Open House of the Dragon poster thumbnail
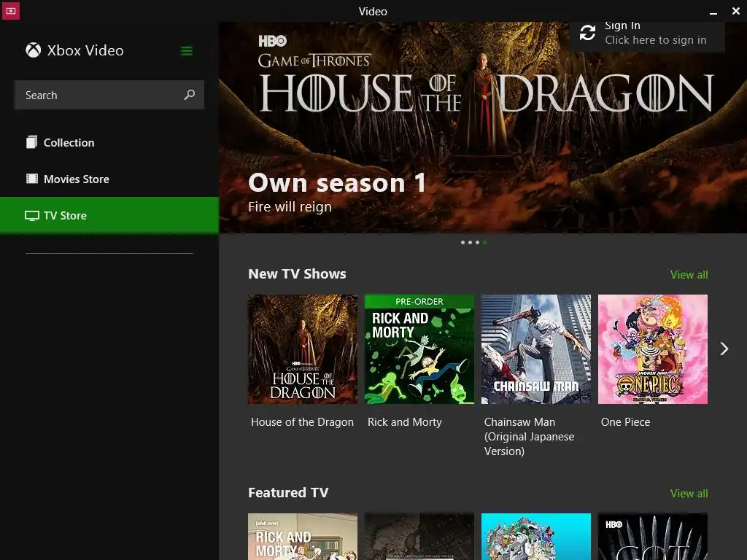The width and height of the screenshot is (747, 560). pos(303,349)
